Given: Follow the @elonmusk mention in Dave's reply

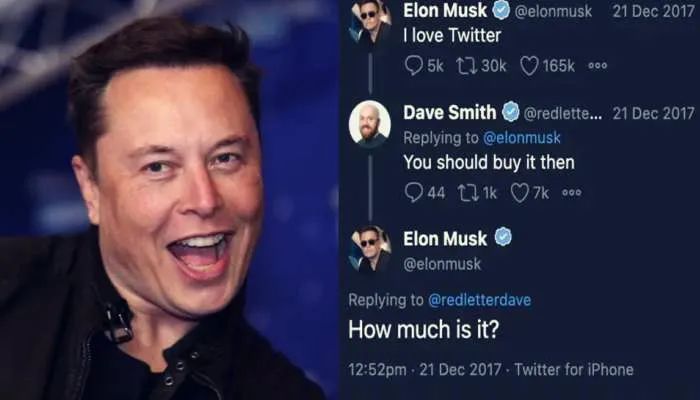Looking at the screenshot, I should [522, 138].
